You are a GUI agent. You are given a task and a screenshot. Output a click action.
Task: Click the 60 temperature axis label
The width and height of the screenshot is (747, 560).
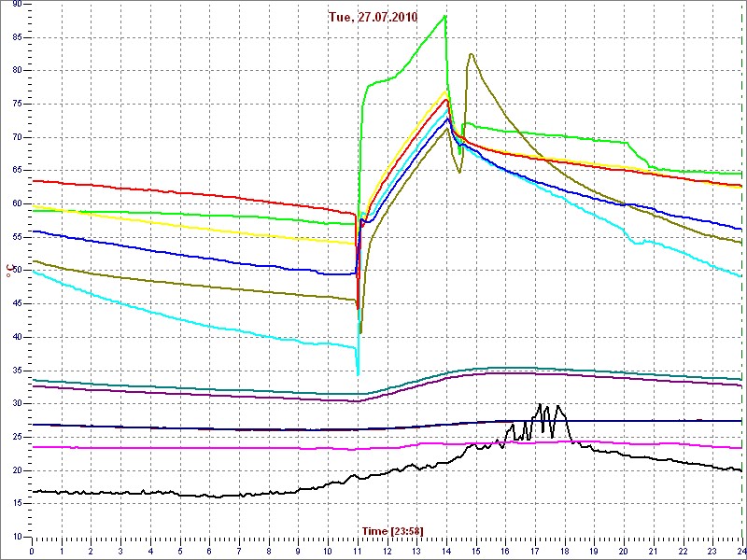tap(17, 203)
